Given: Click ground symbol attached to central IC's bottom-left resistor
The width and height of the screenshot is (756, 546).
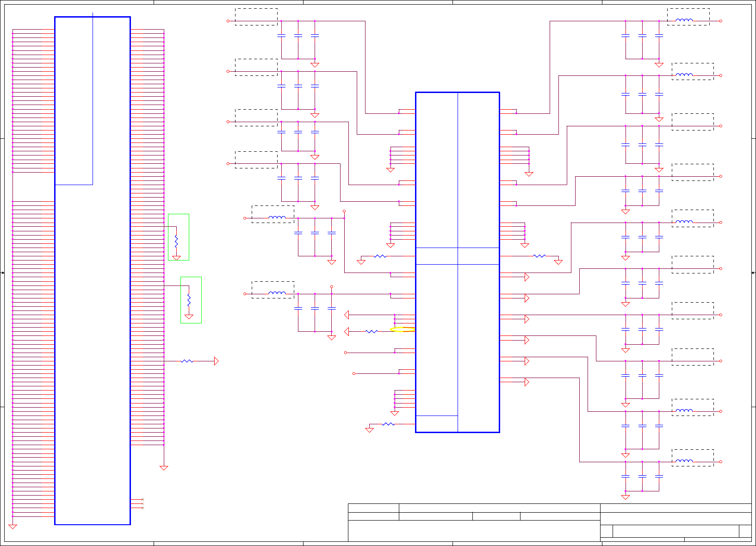Looking at the screenshot, I should 369,430.
